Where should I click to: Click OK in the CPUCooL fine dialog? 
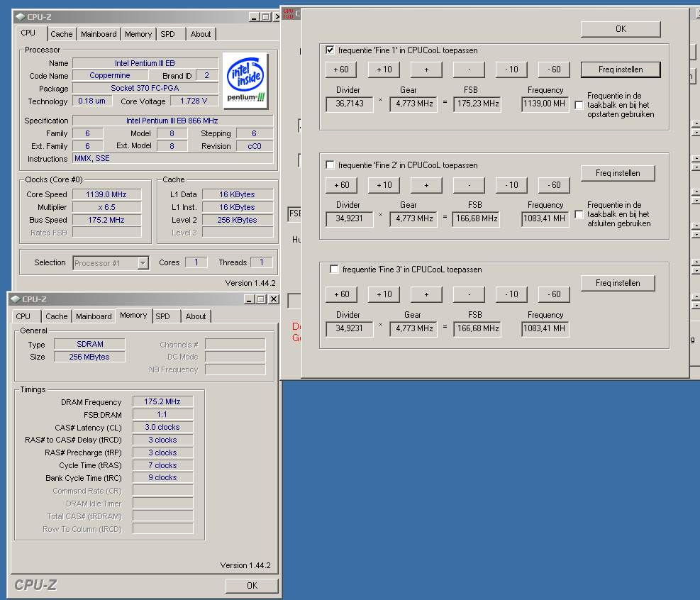621,29
